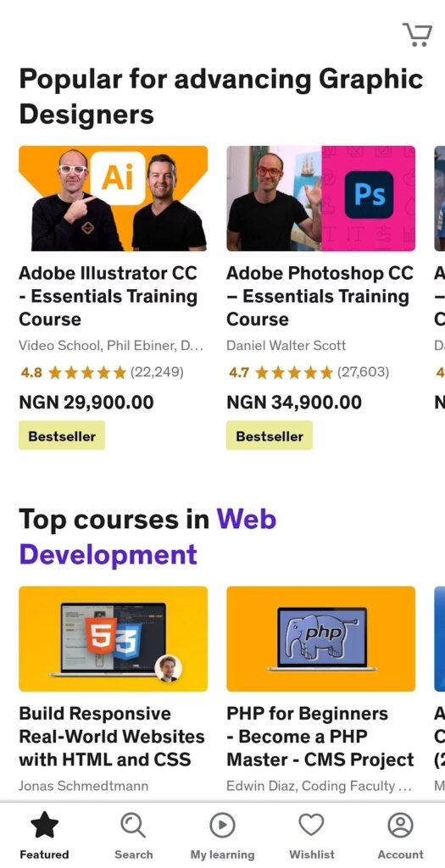Open PHP for Beginners course title
The width and height of the screenshot is (445, 868).
click(320, 737)
